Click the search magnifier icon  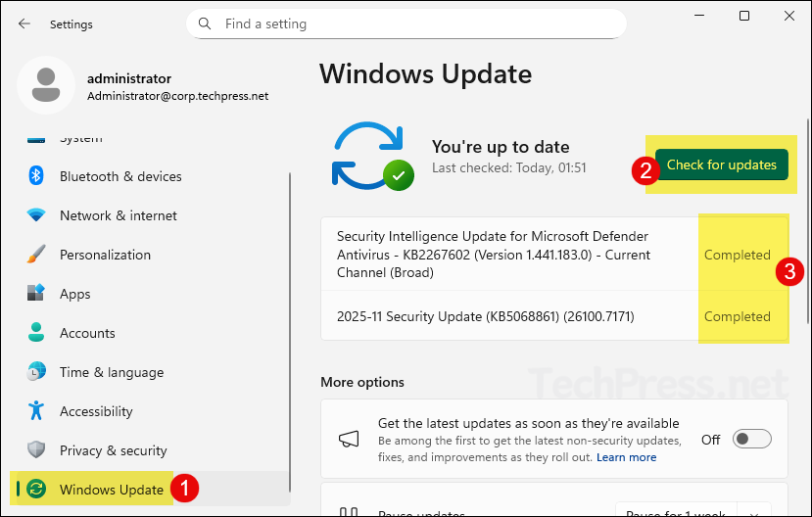(x=205, y=23)
